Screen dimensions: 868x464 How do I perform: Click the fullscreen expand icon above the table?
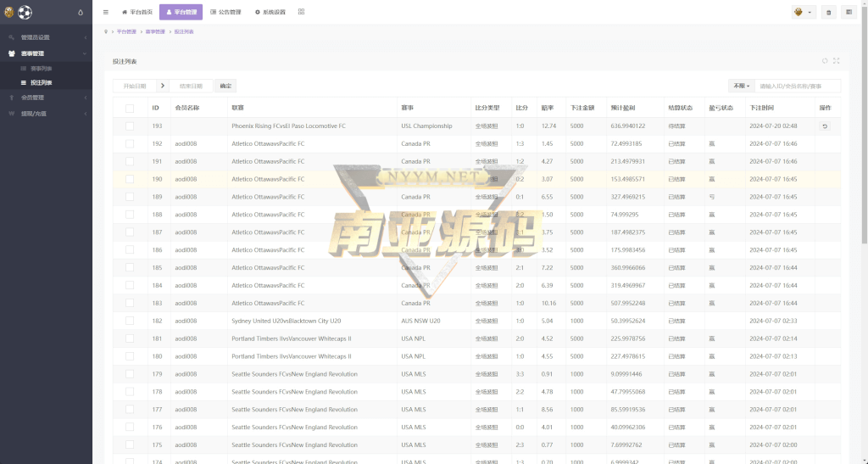(837, 61)
